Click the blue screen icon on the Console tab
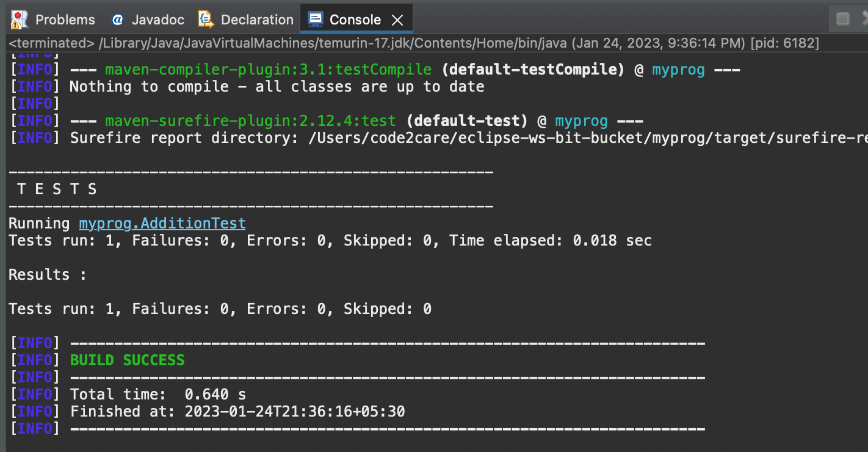Screen dimensions: 868x452 pos(315,19)
